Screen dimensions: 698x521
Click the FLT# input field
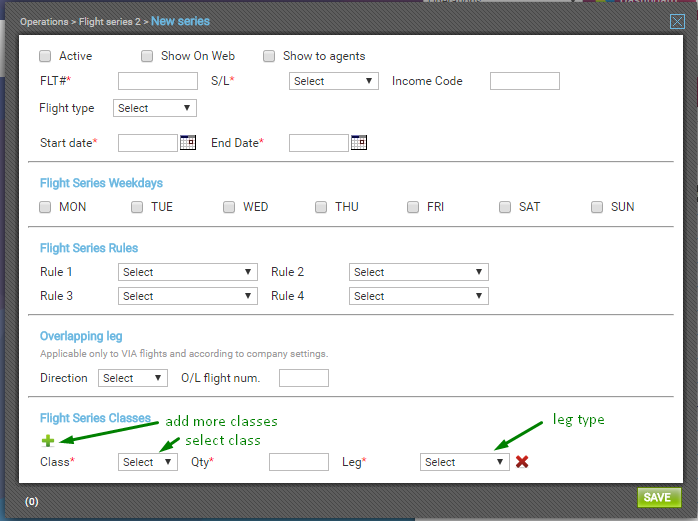pyautogui.click(x=157, y=81)
